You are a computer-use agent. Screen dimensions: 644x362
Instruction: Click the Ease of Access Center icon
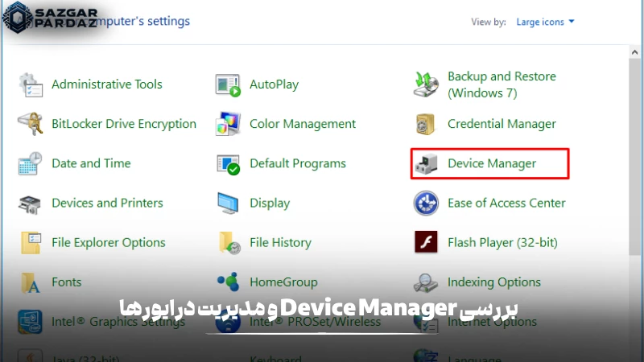pos(426,204)
